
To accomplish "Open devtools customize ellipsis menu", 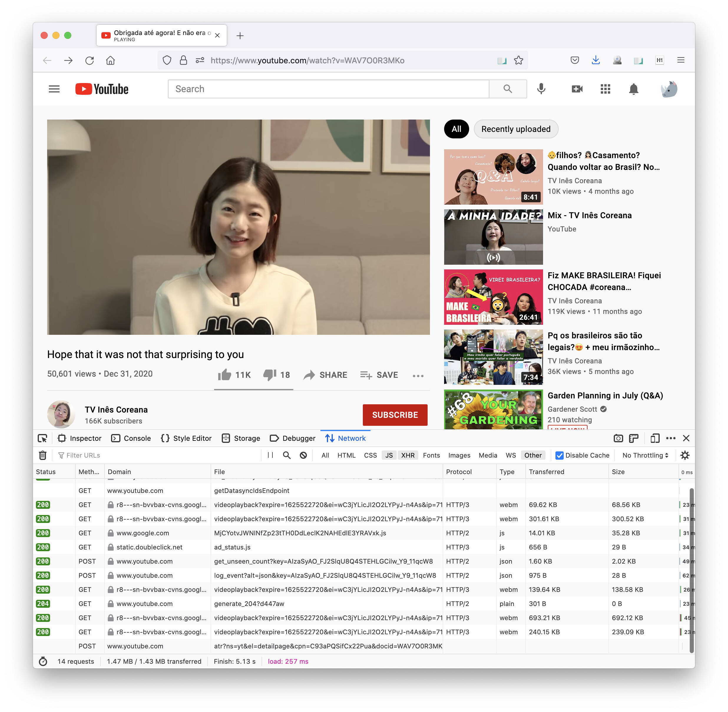I will (671, 438).
